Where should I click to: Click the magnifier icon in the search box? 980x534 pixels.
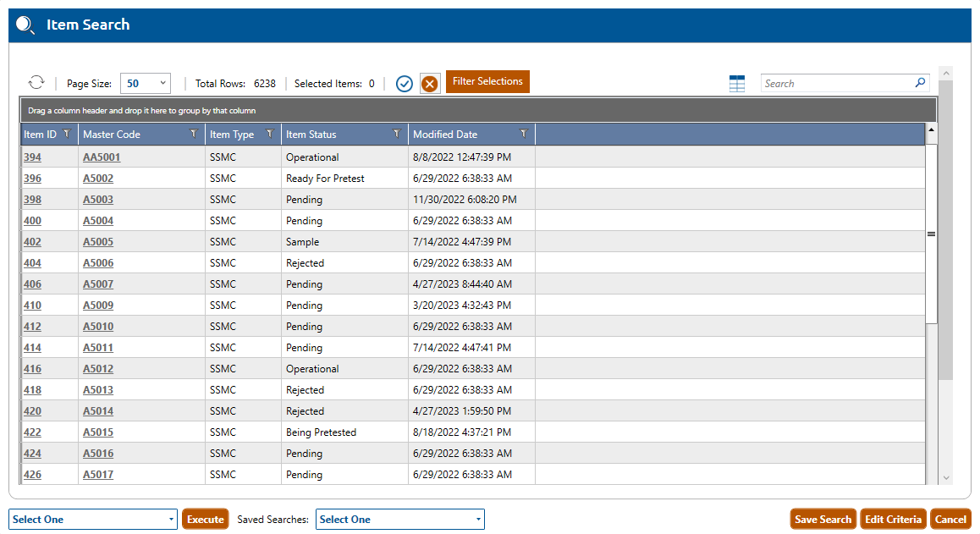pos(920,83)
